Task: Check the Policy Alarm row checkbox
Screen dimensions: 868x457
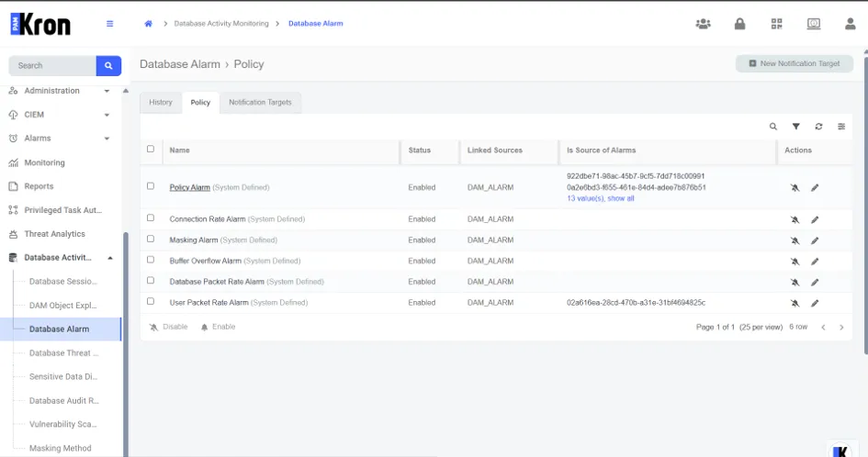Action: pos(151,186)
